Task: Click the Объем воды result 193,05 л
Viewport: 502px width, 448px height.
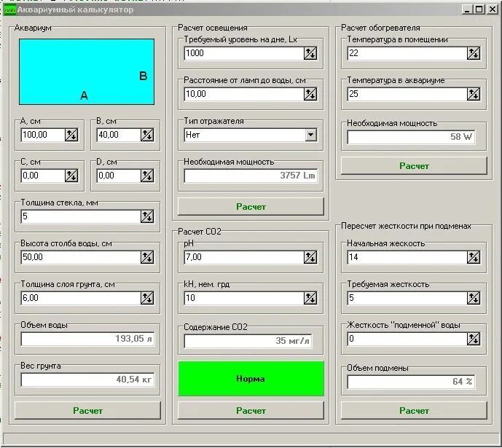Action: (87, 339)
